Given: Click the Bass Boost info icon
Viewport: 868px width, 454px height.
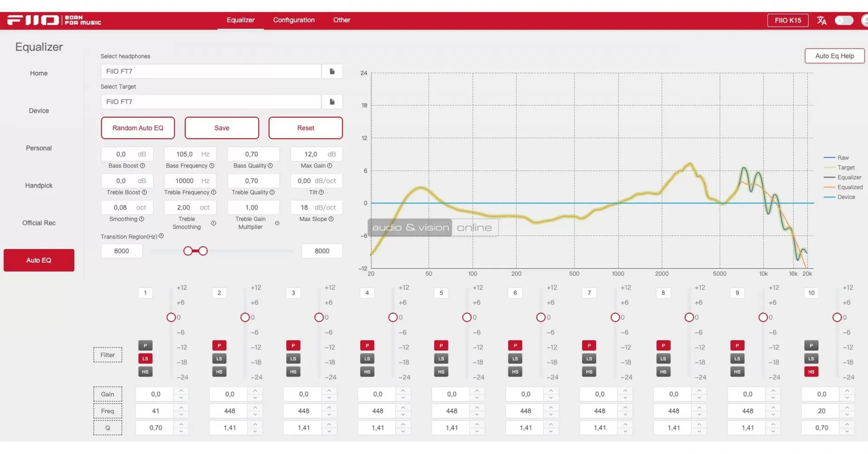Looking at the screenshot, I should [143, 166].
